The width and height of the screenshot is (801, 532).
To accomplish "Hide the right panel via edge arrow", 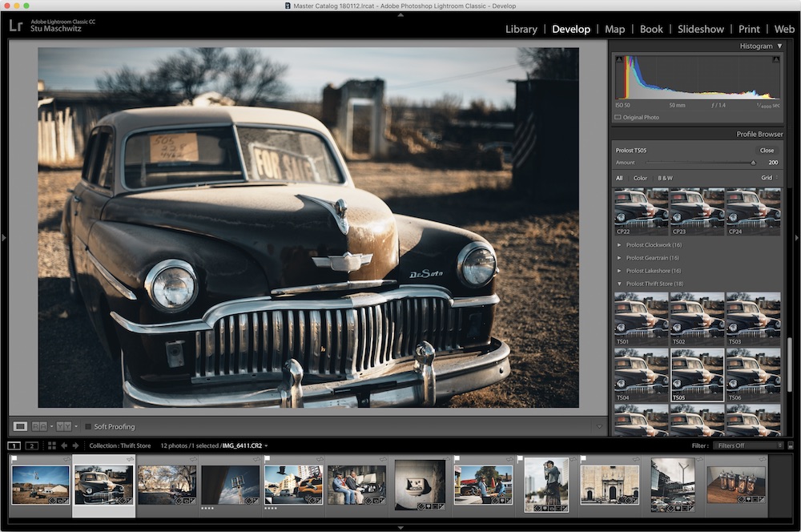I will pyautogui.click(x=796, y=238).
